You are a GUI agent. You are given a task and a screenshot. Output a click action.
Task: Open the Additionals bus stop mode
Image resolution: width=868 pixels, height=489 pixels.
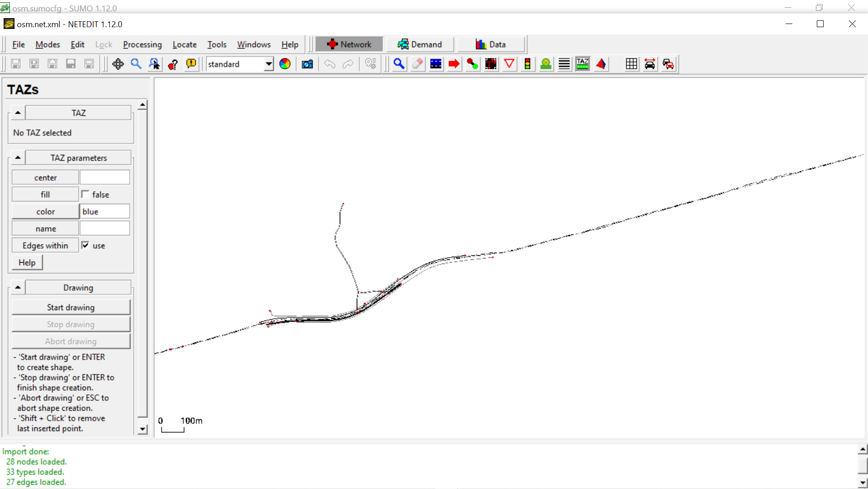click(546, 64)
